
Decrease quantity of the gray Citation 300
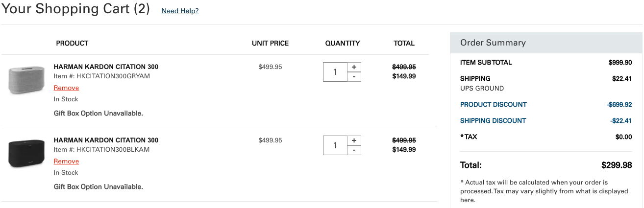(x=354, y=77)
